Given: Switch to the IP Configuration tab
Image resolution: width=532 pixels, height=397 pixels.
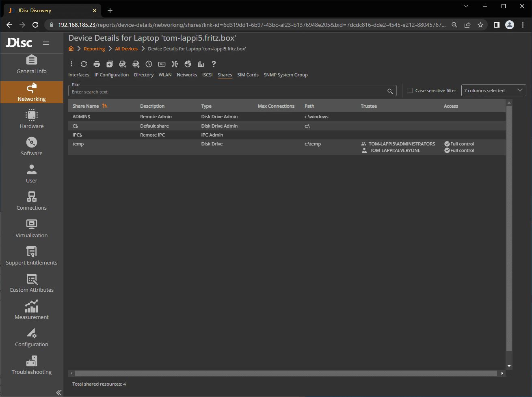Looking at the screenshot, I should click(111, 75).
